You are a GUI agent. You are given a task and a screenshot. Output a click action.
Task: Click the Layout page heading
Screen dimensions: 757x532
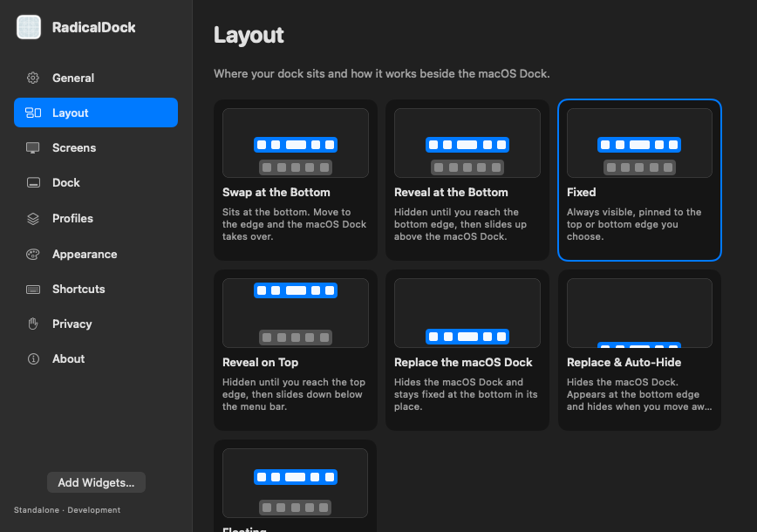[x=249, y=35]
